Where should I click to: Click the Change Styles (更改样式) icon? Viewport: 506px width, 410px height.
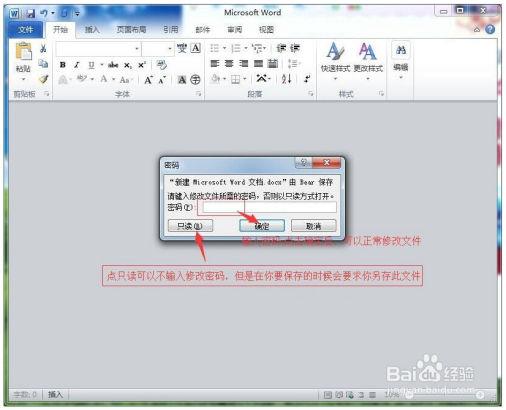click(368, 51)
